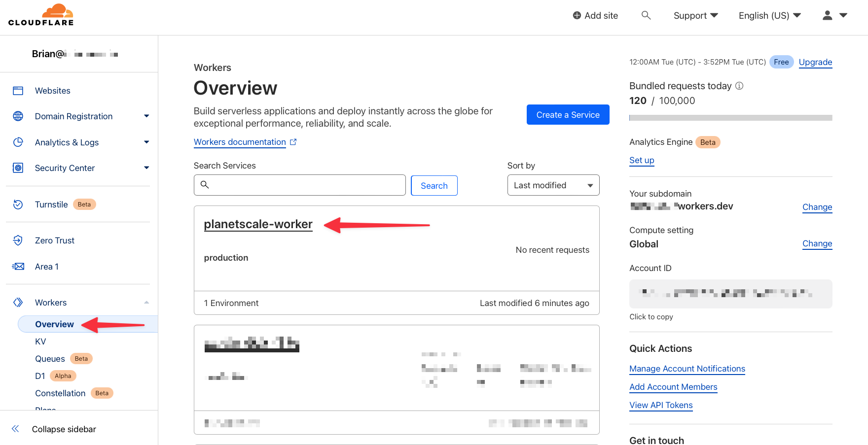Click external link icon after Workers documentation
This screenshot has width=868, height=445.
[293, 142]
